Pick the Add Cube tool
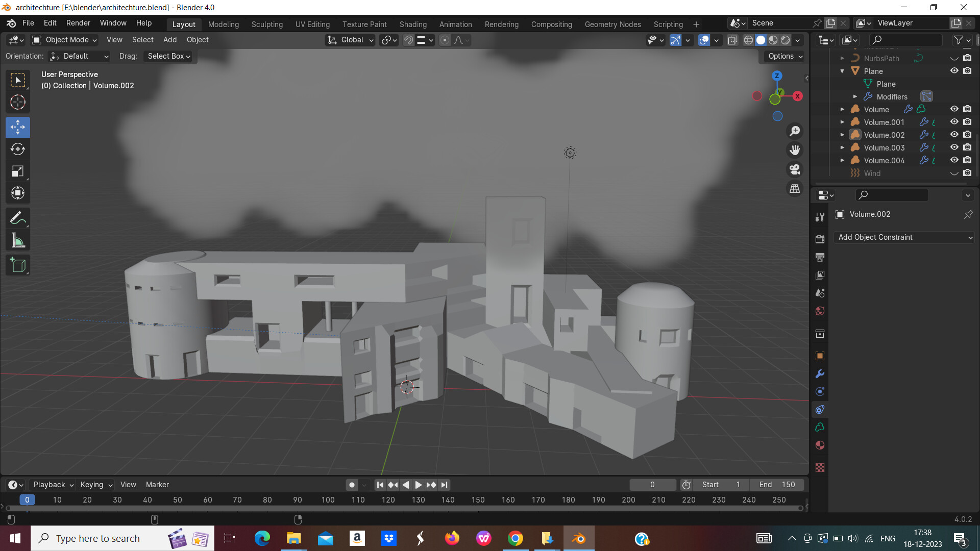The width and height of the screenshot is (980, 551). [x=17, y=265]
